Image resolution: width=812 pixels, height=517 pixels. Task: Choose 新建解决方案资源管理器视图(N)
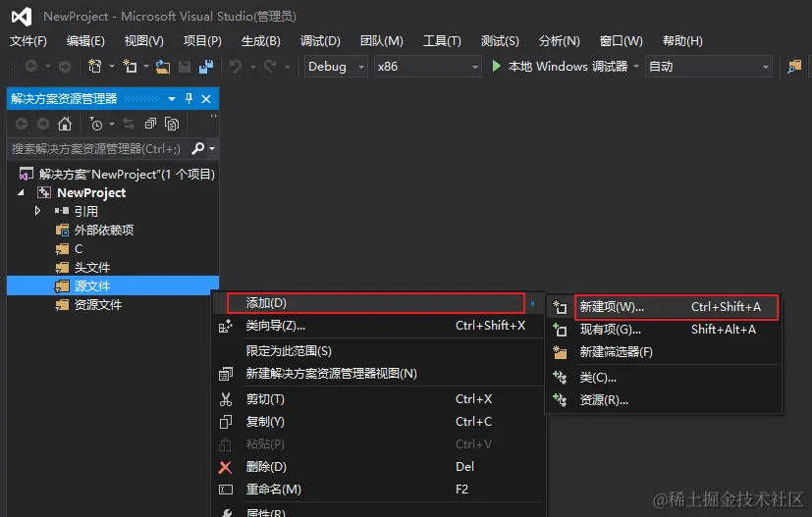click(x=379, y=374)
